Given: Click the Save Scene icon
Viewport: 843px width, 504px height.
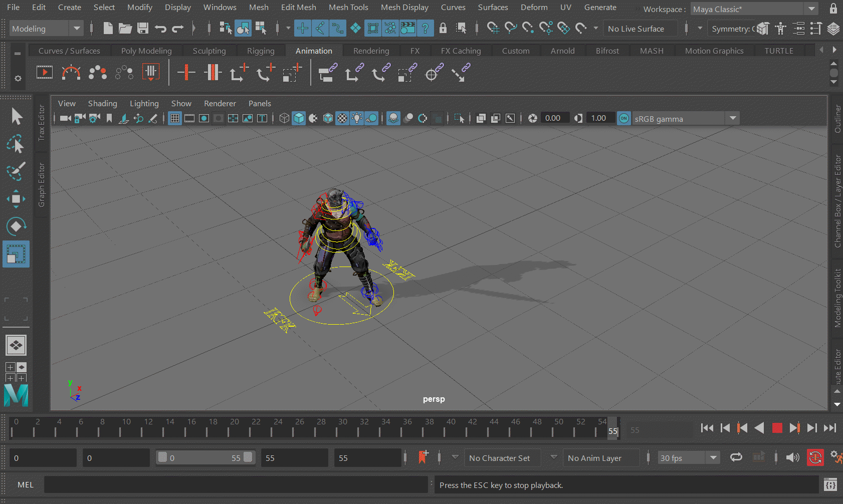Looking at the screenshot, I should 143,29.
